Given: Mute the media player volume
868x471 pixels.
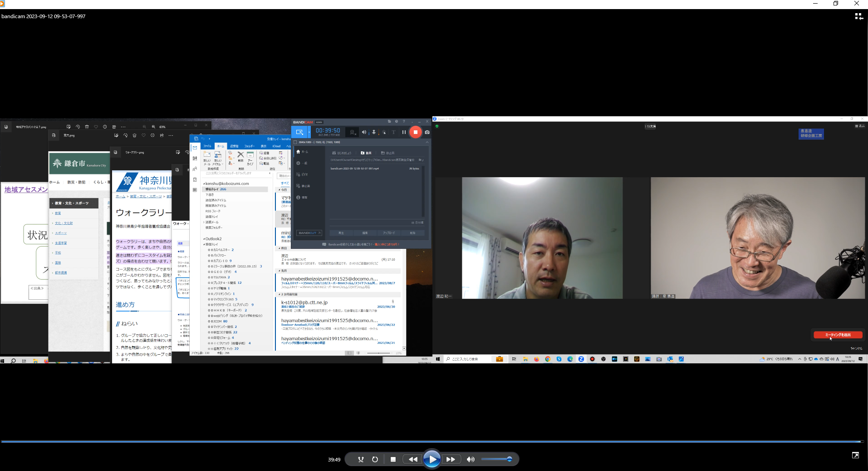Looking at the screenshot, I should pyautogui.click(x=471, y=459).
